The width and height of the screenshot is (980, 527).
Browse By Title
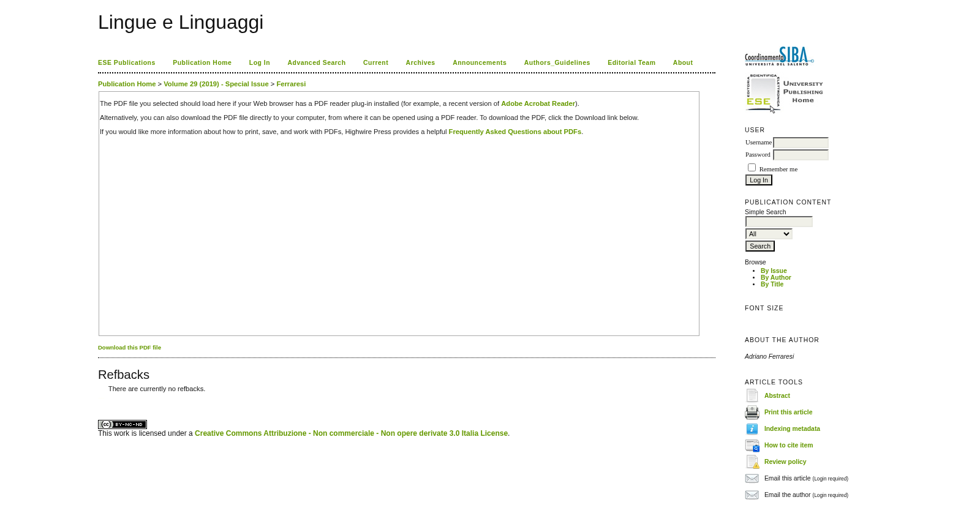pos(772,284)
